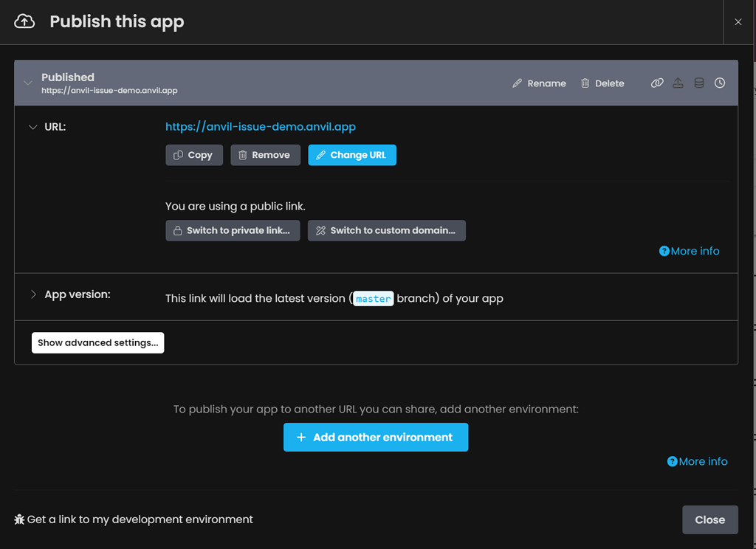
Task: Select Rename in the Published header
Action: (546, 83)
